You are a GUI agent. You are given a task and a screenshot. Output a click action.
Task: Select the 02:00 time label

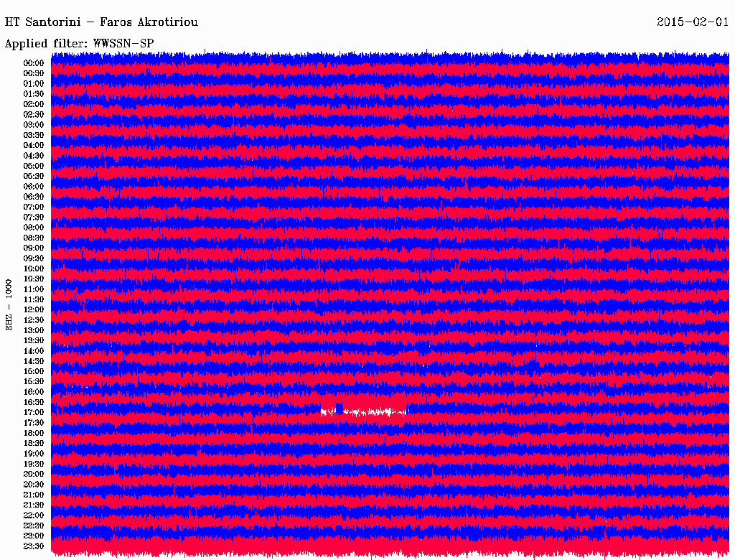pos(34,104)
